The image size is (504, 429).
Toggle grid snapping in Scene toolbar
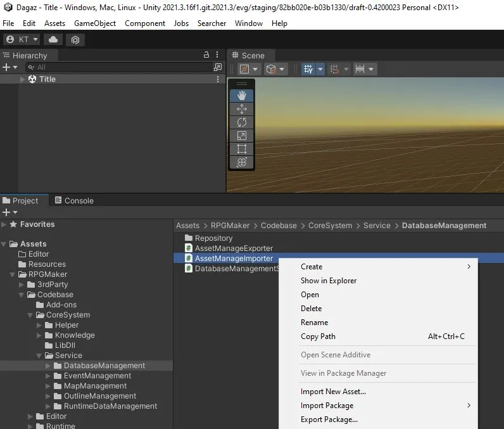tap(335, 69)
